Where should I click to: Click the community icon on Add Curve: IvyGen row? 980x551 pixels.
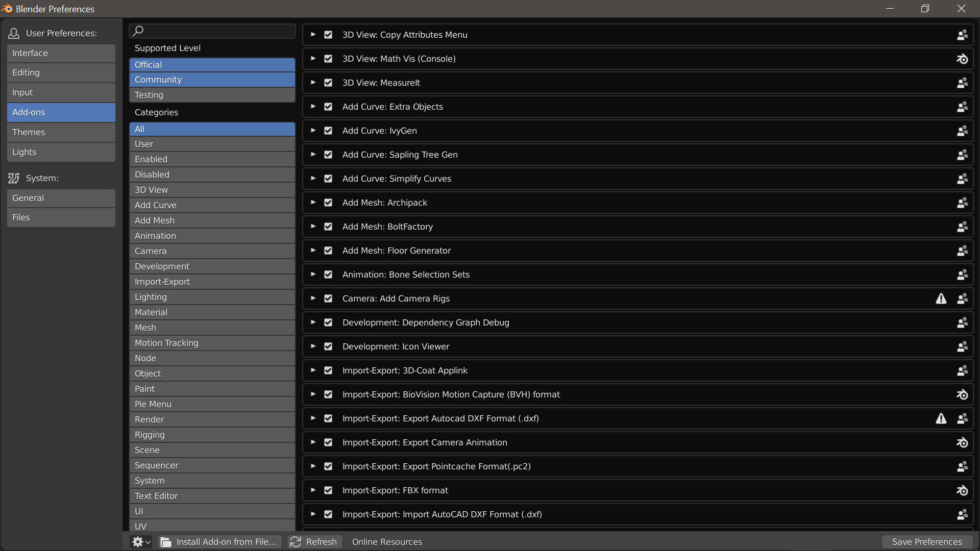point(962,131)
